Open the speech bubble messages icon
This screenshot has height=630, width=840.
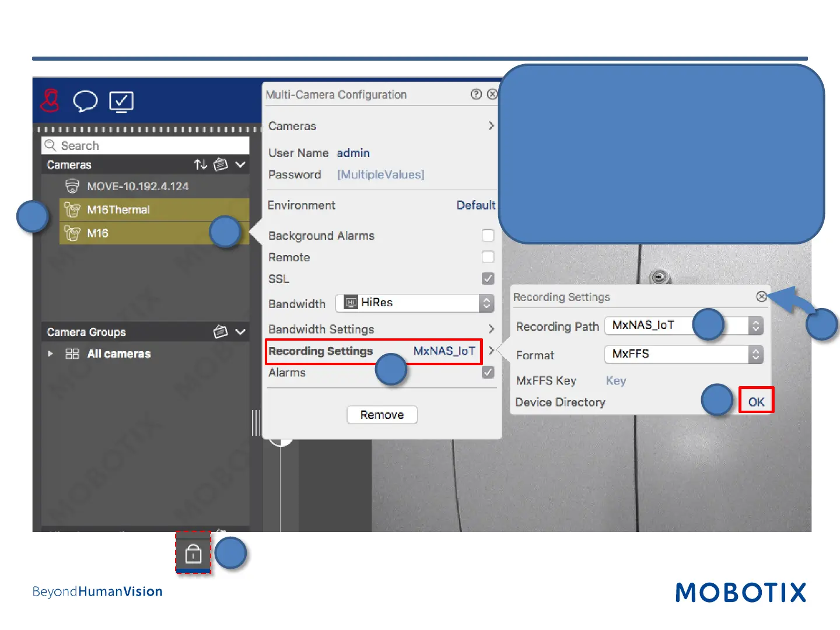(85, 101)
